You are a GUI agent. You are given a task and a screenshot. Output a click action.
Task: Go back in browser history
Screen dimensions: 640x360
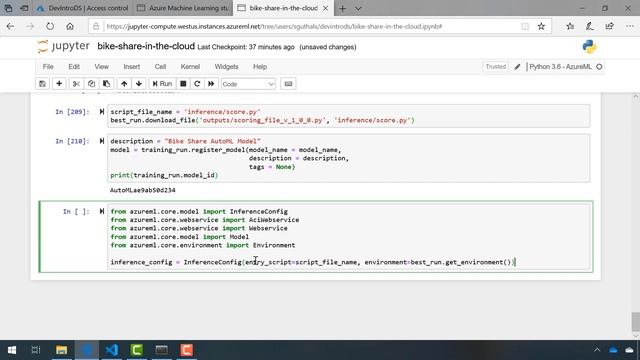(10, 27)
